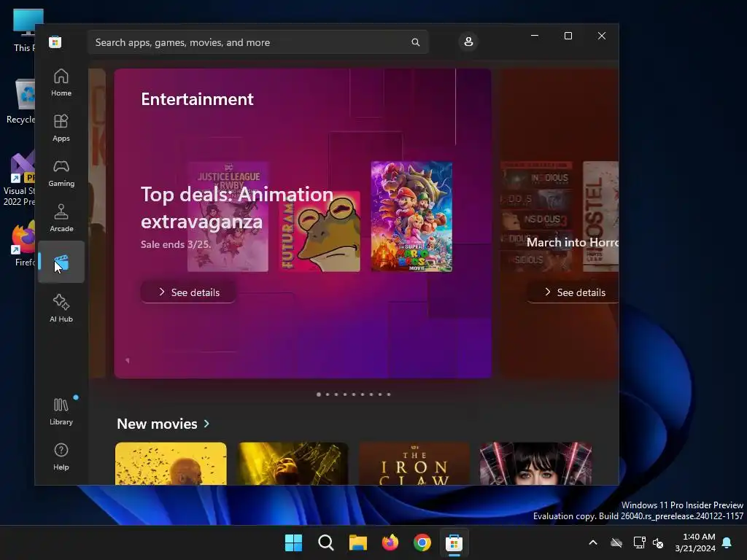Select the Firefox desktop shortcut

tap(22, 243)
